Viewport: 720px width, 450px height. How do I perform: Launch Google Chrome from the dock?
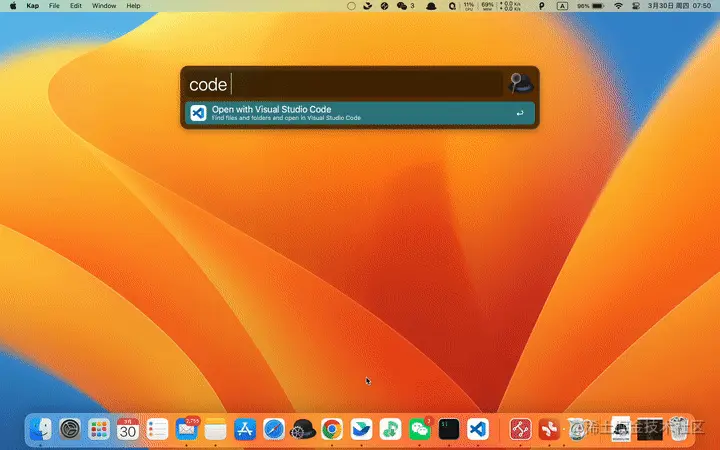[332, 429]
